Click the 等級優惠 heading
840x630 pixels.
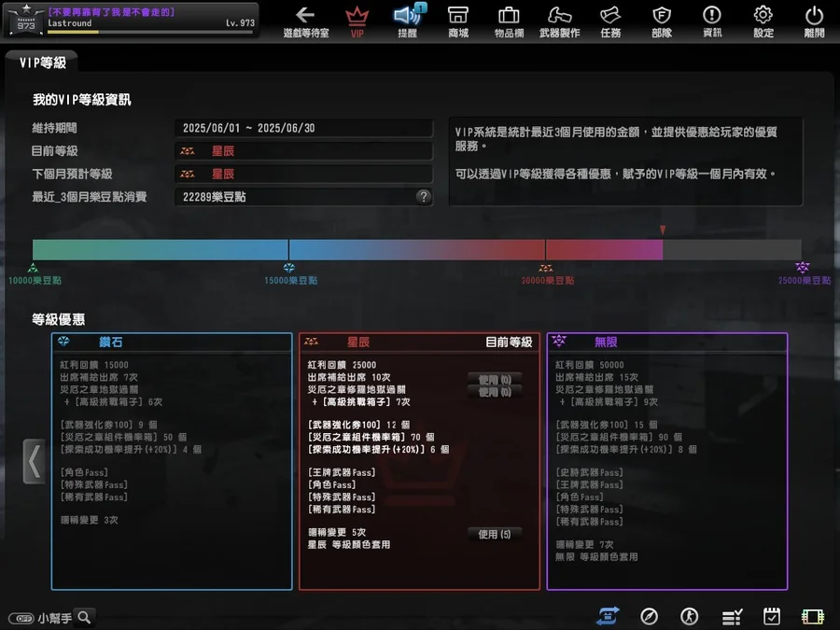58,320
